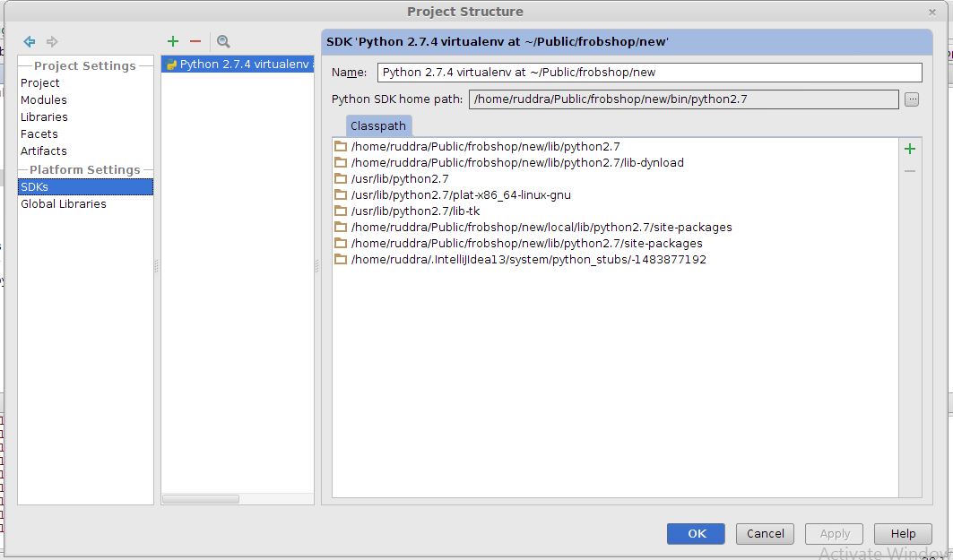Select Python 2.7.4 virtualenv SDK entry
This screenshot has height=560, width=953.
click(238, 65)
